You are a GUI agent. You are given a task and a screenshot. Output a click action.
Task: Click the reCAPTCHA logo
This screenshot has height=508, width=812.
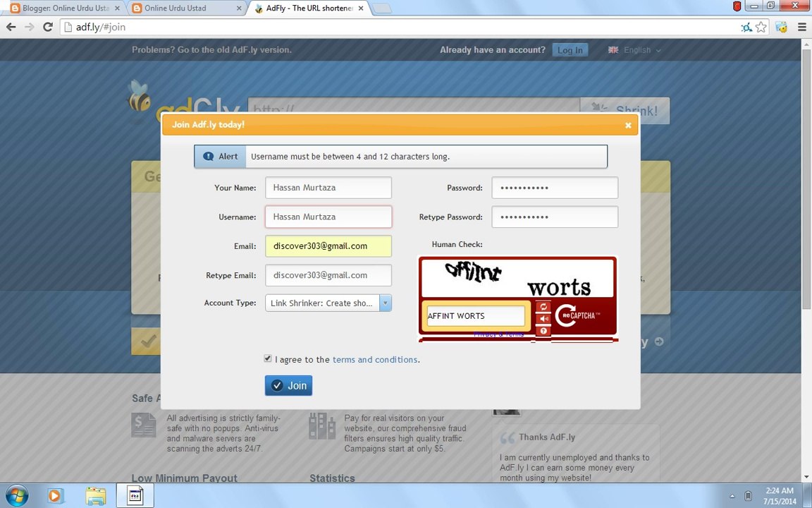click(x=579, y=315)
